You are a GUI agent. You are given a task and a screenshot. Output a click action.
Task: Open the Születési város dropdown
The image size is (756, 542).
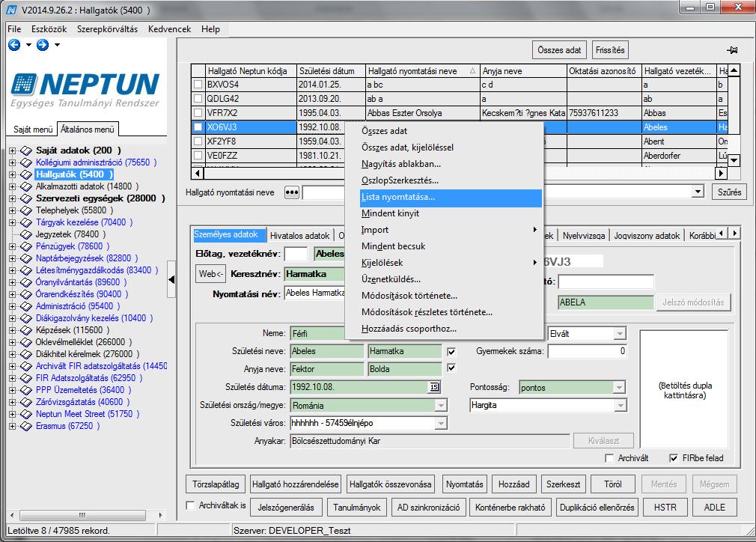(x=441, y=424)
